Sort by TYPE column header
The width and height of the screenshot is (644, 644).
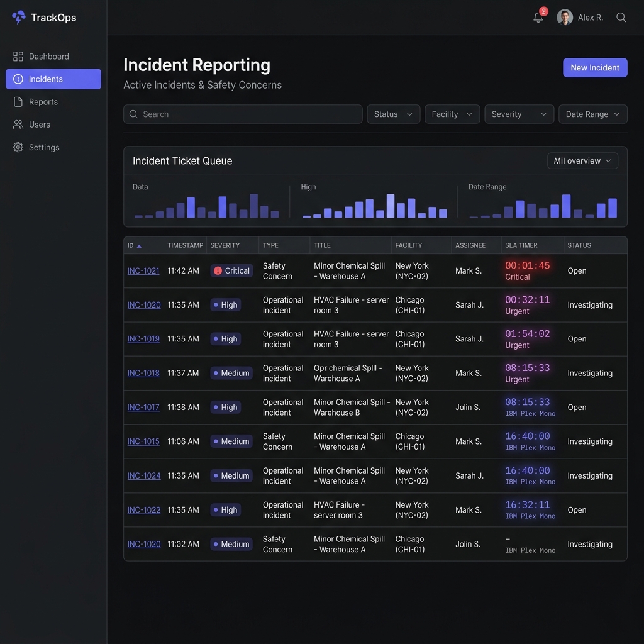pyautogui.click(x=270, y=245)
